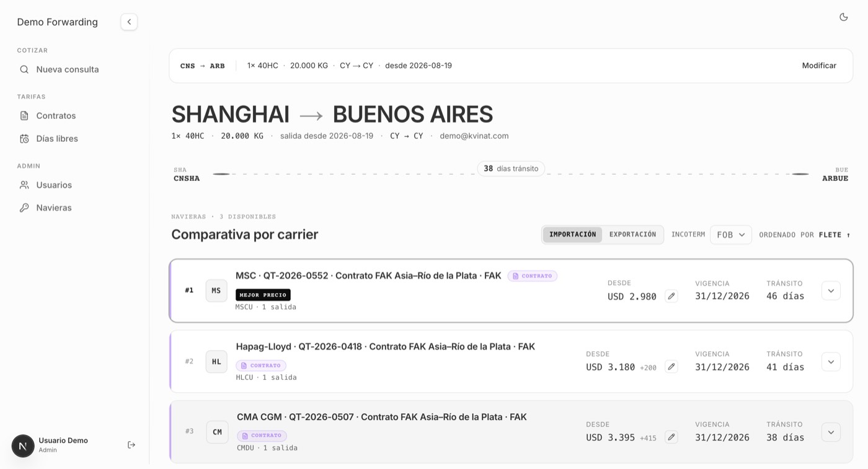Click the +415 price difference on CMA CGM

point(648,438)
